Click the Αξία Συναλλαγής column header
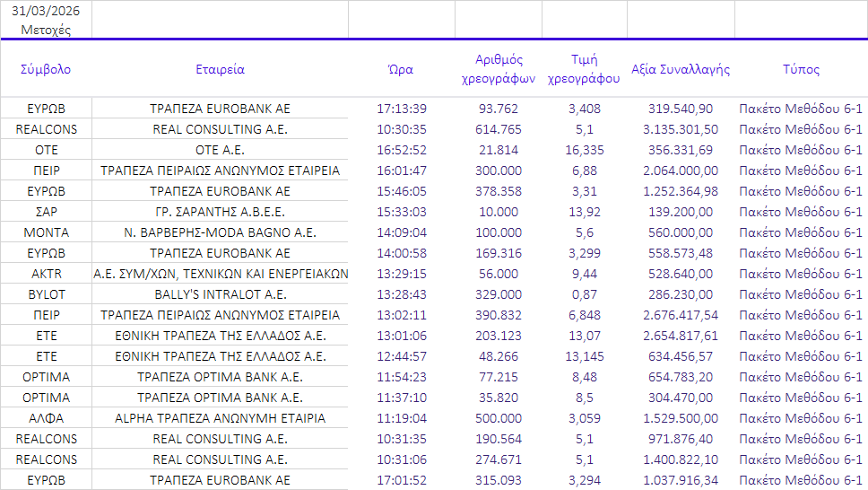Image resolution: width=868 pixels, height=490 pixels. click(681, 69)
